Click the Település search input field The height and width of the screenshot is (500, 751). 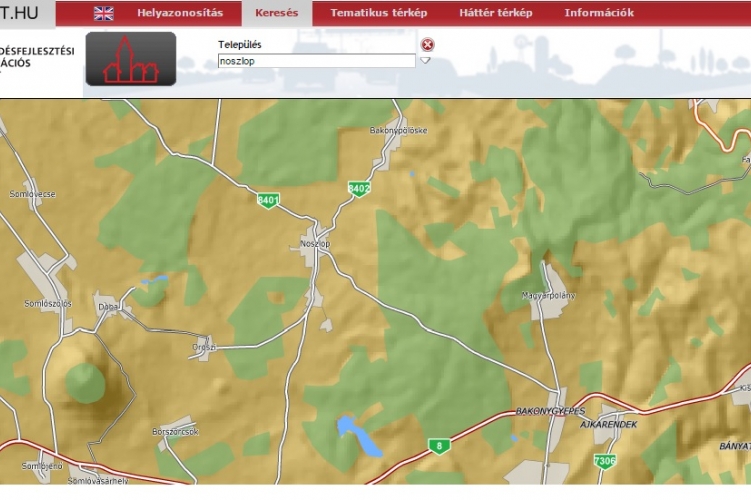tap(316, 61)
